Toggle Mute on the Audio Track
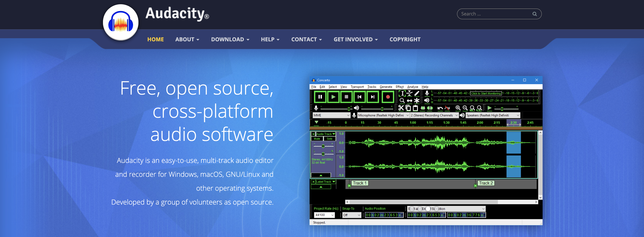The width and height of the screenshot is (644, 237). (317, 139)
